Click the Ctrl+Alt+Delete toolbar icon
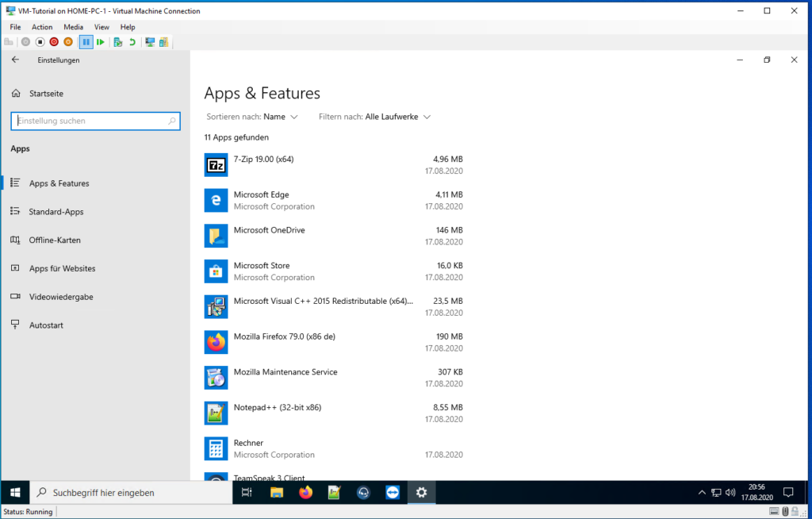The width and height of the screenshot is (812, 519). click(x=8, y=42)
